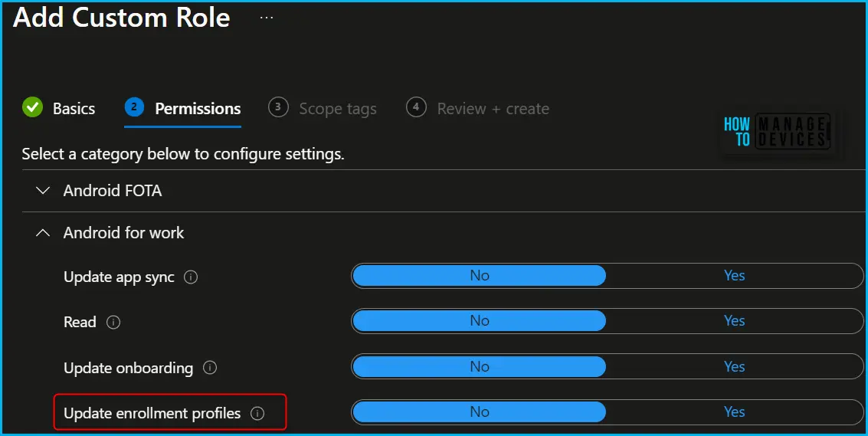Click the How To Manage Devices logo
This screenshot has height=436, width=868.
(777, 132)
